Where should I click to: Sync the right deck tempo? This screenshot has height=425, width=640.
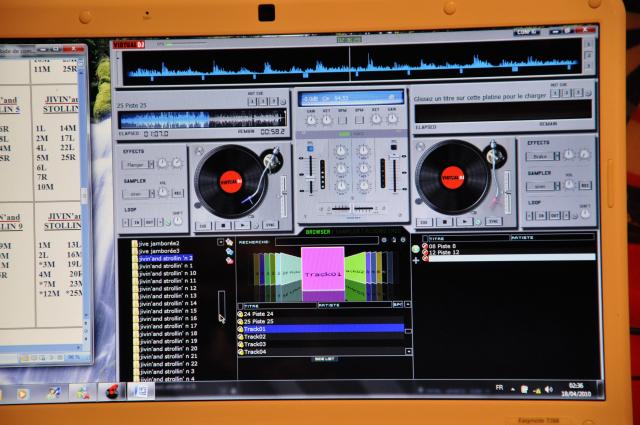[x=493, y=221]
